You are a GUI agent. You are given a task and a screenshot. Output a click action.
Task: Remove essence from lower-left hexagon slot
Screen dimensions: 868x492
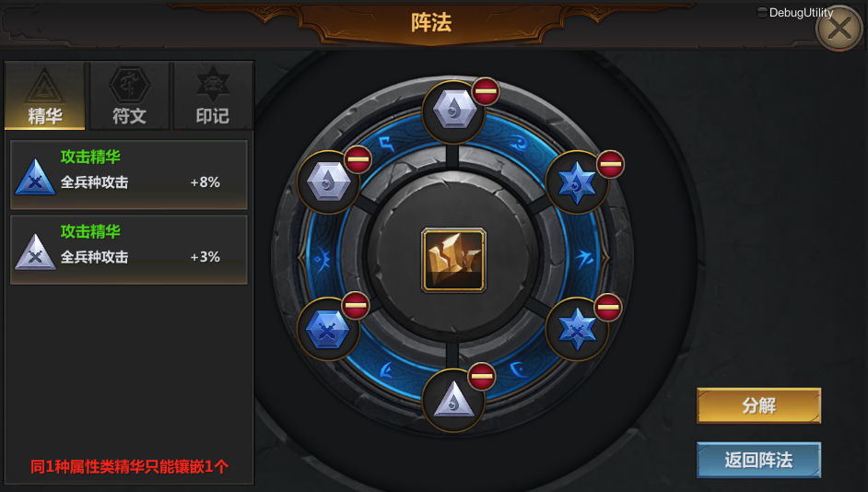coord(356,306)
